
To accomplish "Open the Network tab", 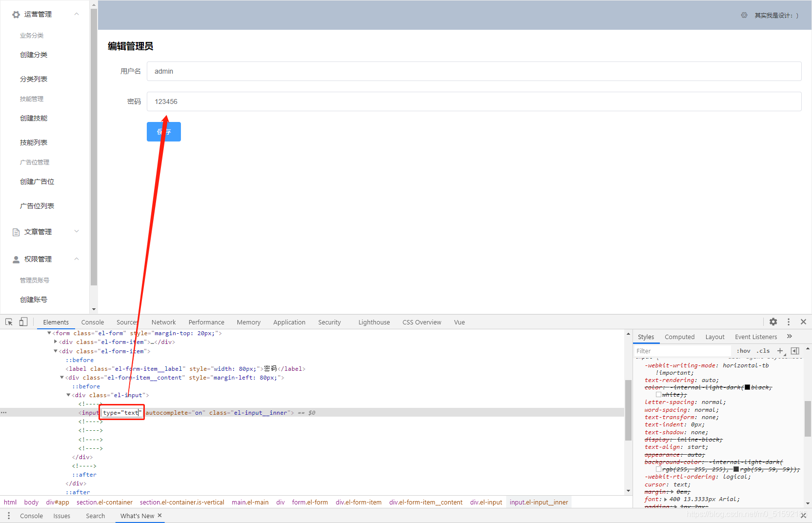I will (x=163, y=322).
